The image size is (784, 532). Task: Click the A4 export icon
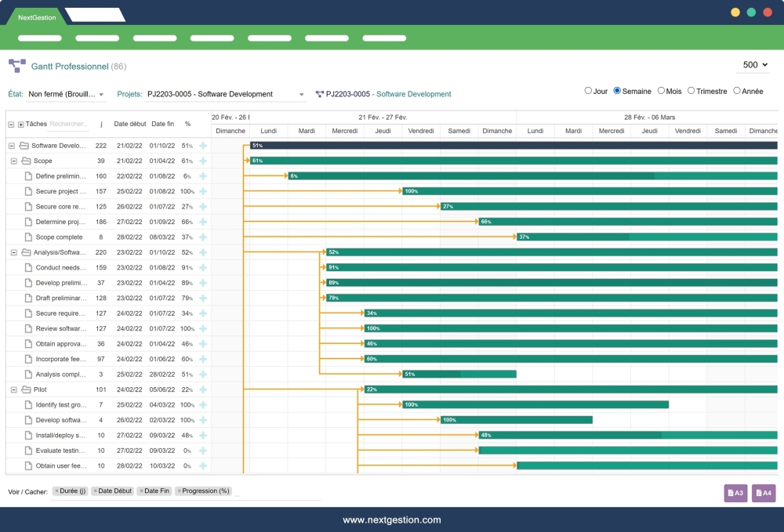tap(762, 493)
